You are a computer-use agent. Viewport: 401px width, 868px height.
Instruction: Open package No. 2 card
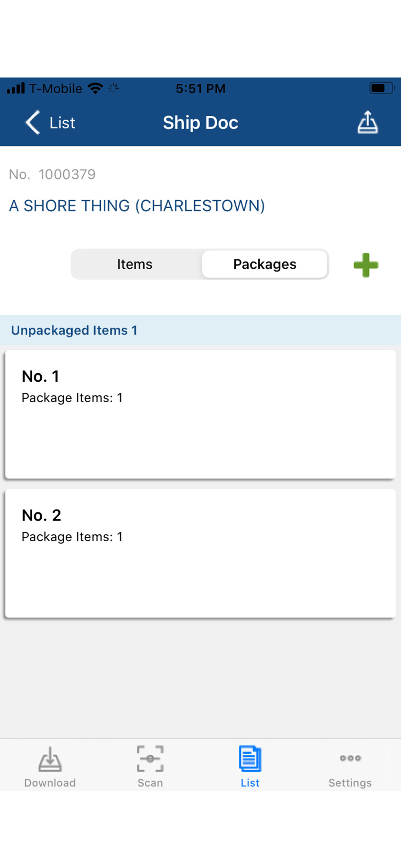click(200, 553)
